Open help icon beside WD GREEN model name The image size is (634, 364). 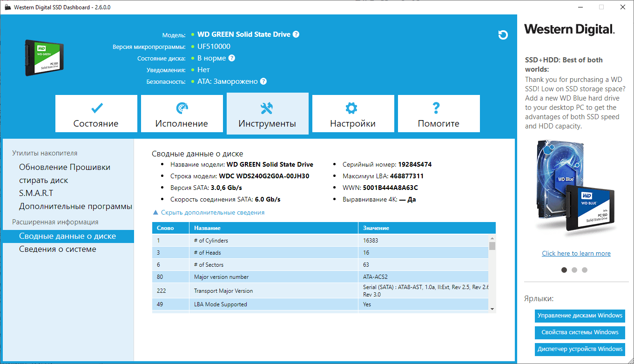(296, 34)
